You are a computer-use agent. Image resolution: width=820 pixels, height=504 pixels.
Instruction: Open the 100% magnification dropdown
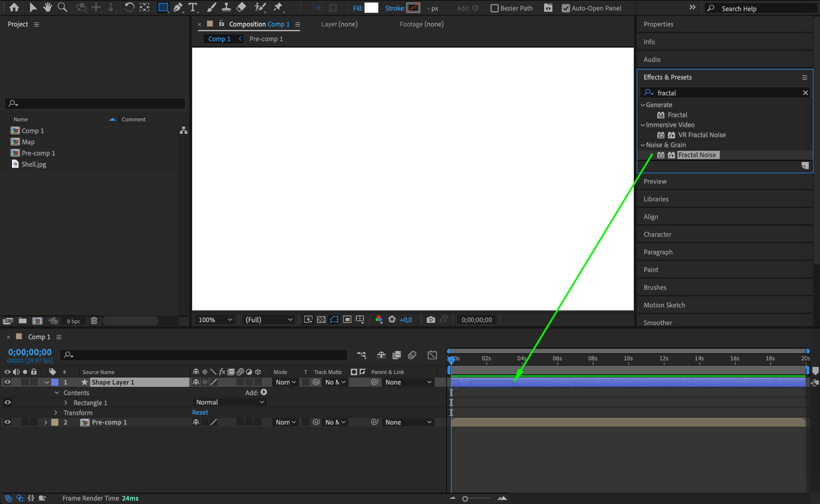click(x=215, y=320)
